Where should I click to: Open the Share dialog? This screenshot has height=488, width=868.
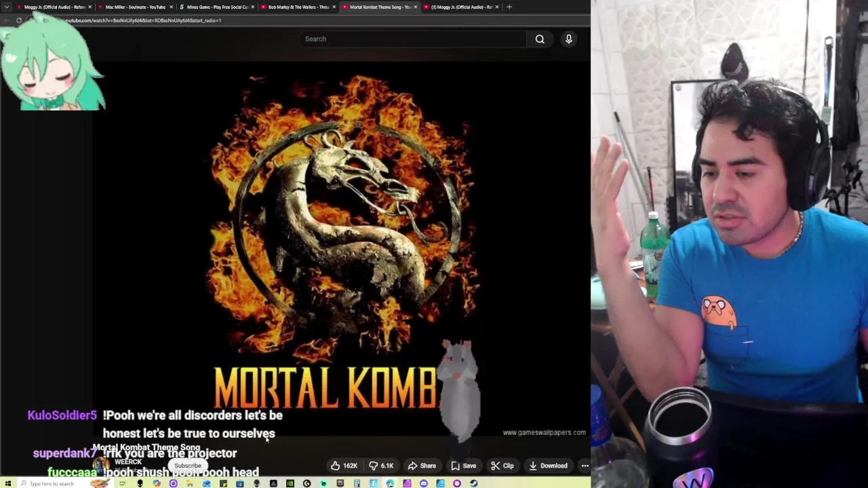[422, 466]
